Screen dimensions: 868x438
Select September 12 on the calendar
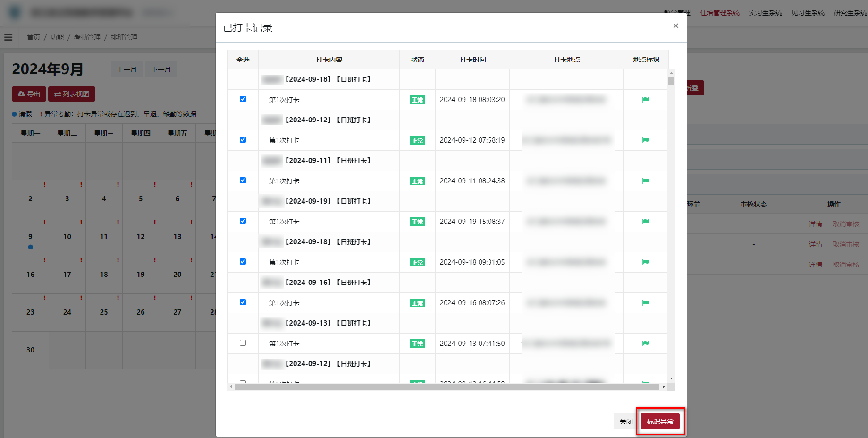[x=141, y=237]
